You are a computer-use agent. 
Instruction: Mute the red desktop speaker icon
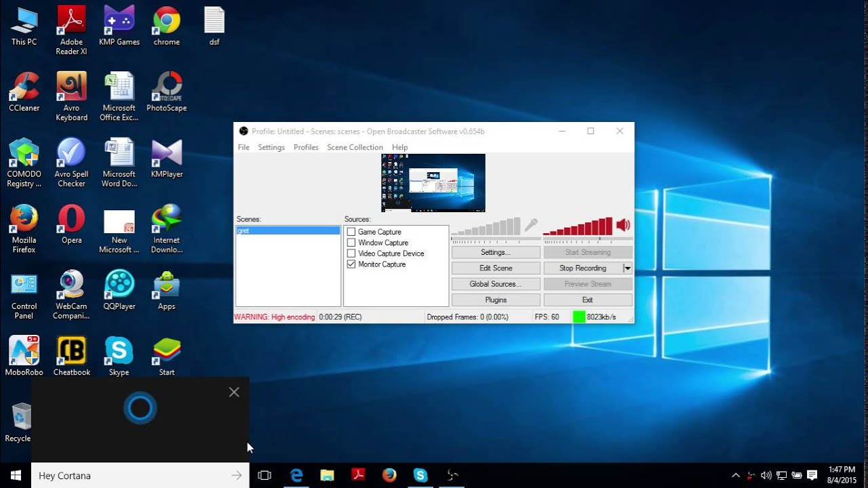[623, 226]
